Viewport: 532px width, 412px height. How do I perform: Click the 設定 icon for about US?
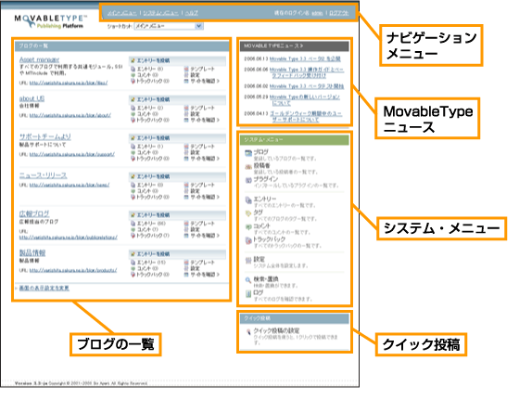pos(186,114)
